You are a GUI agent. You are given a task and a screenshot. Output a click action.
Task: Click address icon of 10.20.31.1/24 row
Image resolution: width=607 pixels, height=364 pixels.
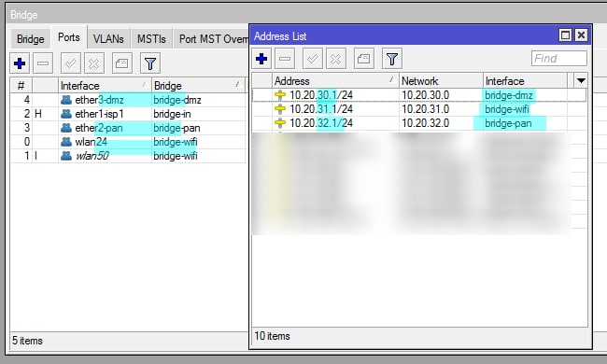coord(280,109)
